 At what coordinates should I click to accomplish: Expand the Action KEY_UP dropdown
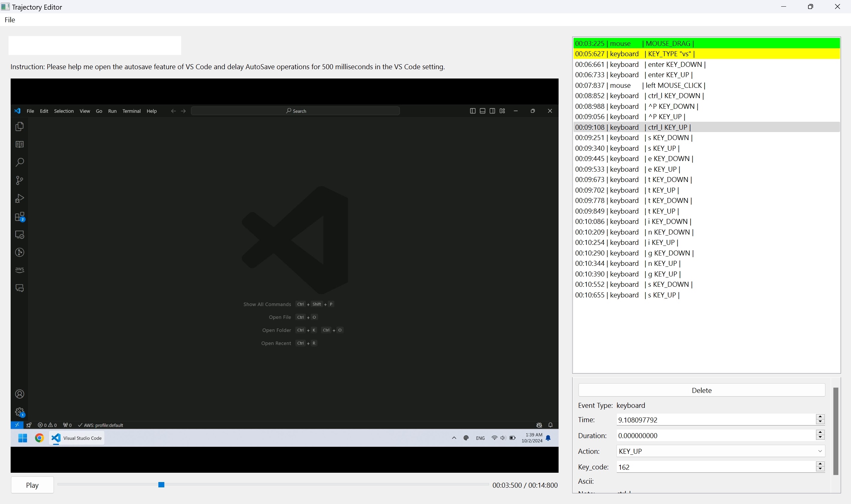(x=820, y=451)
